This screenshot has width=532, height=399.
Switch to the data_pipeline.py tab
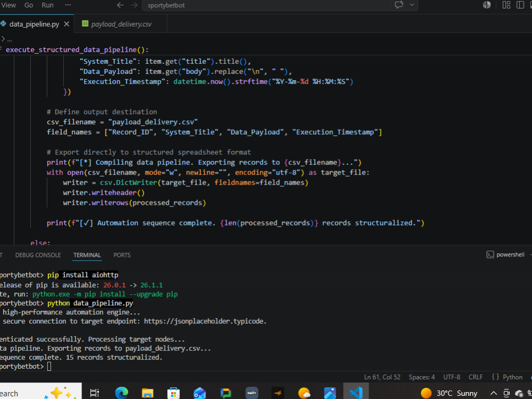(x=34, y=24)
